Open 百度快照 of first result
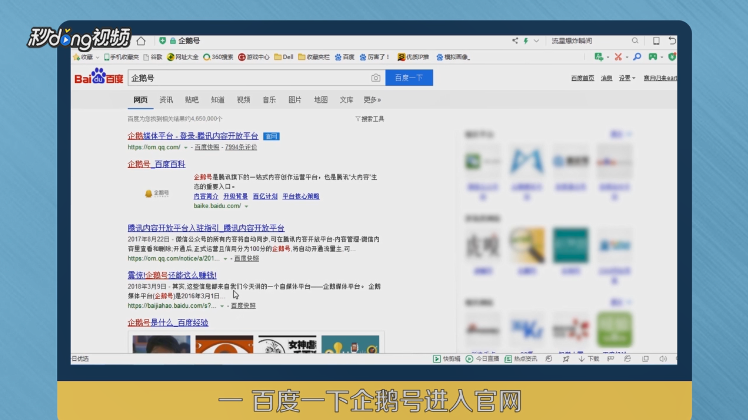The width and height of the screenshot is (748, 420). tap(207, 147)
